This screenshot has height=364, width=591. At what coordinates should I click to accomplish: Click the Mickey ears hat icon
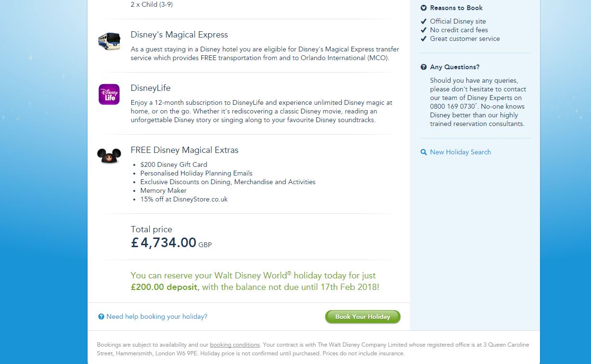click(109, 155)
